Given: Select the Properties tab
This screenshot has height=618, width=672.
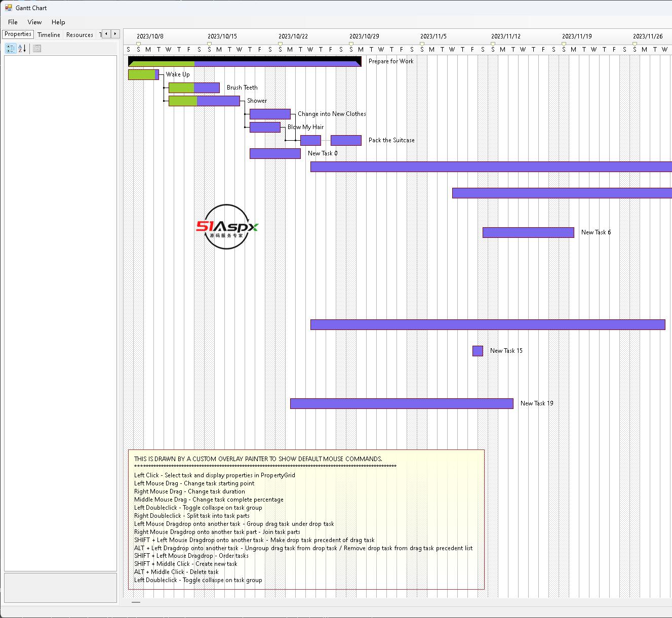Looking at the screenshot, I should [x=18, y=34].
